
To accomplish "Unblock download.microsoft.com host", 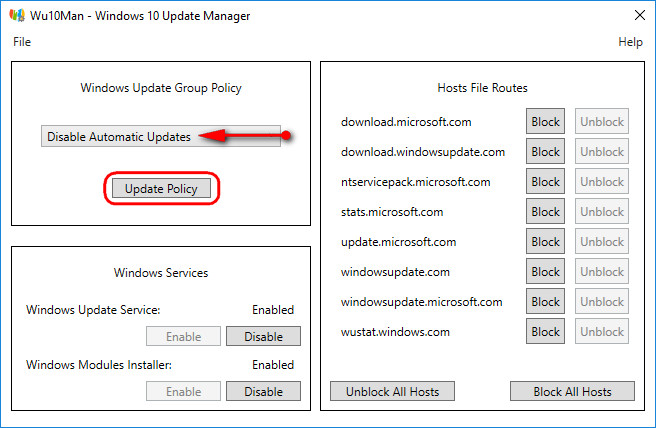I will (602, 121).
